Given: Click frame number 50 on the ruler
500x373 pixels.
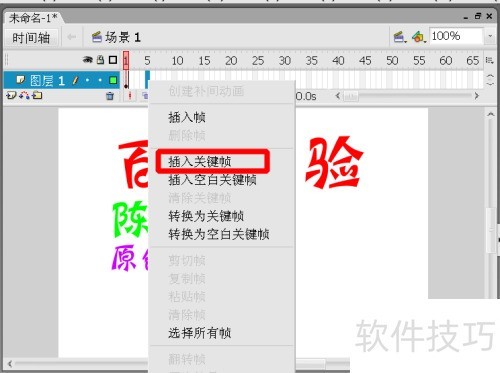Looking at the screenshot, I should click(x=392, y=61).
